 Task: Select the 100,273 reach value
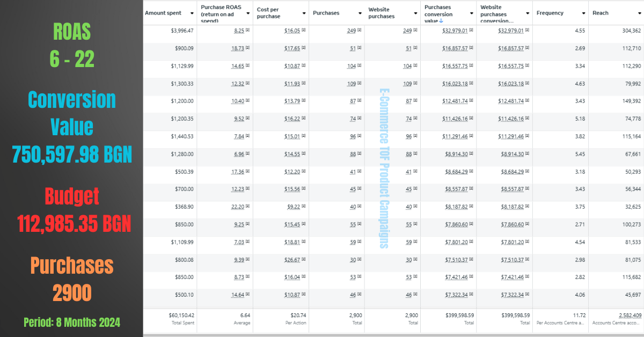[x=632, y=224]
